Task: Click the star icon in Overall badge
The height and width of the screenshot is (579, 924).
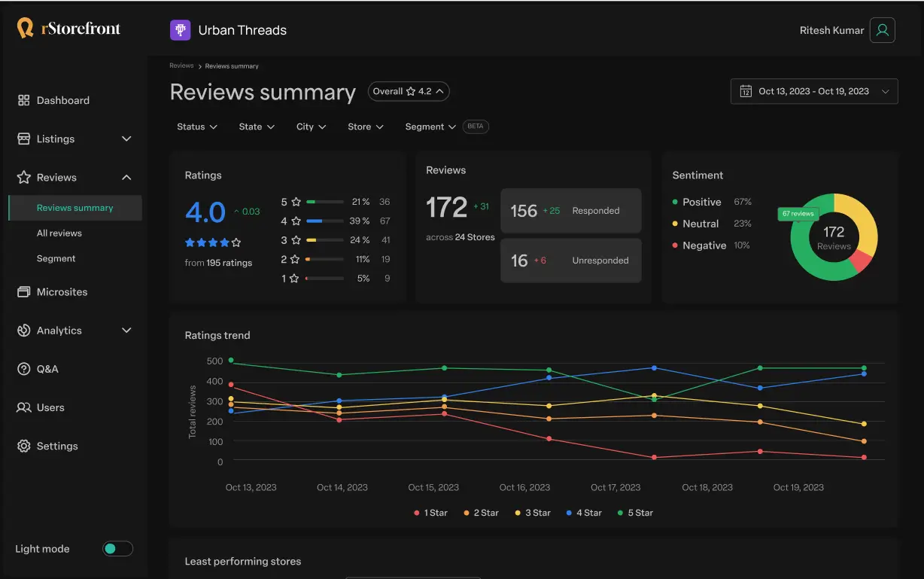Action: (411, 91)
